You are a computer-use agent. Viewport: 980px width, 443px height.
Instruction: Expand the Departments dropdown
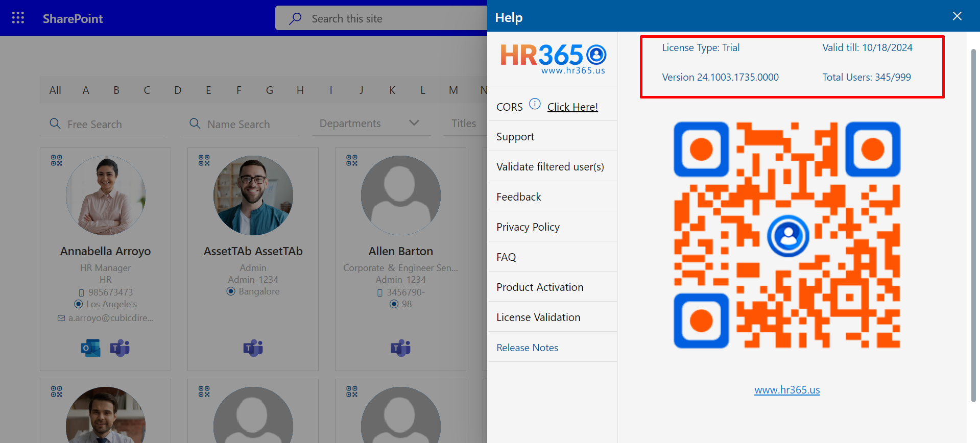tap(371, 124)
